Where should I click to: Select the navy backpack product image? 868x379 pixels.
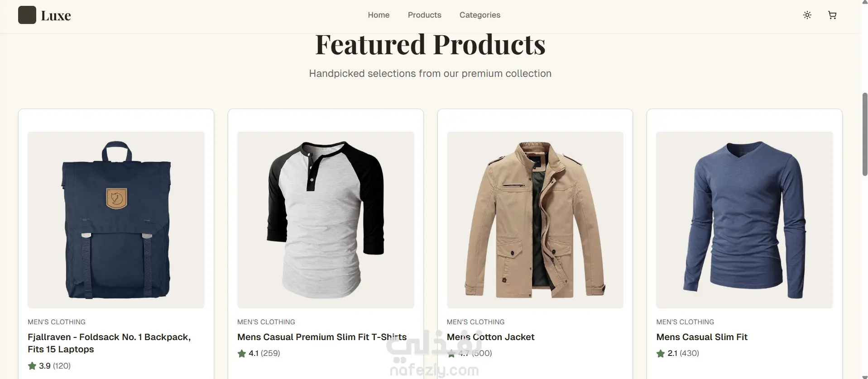pos(116,220)
